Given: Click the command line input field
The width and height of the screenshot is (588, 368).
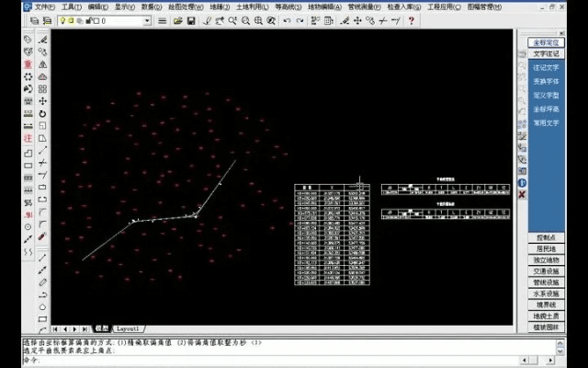Looking at the screenshot, I should 276,361.
